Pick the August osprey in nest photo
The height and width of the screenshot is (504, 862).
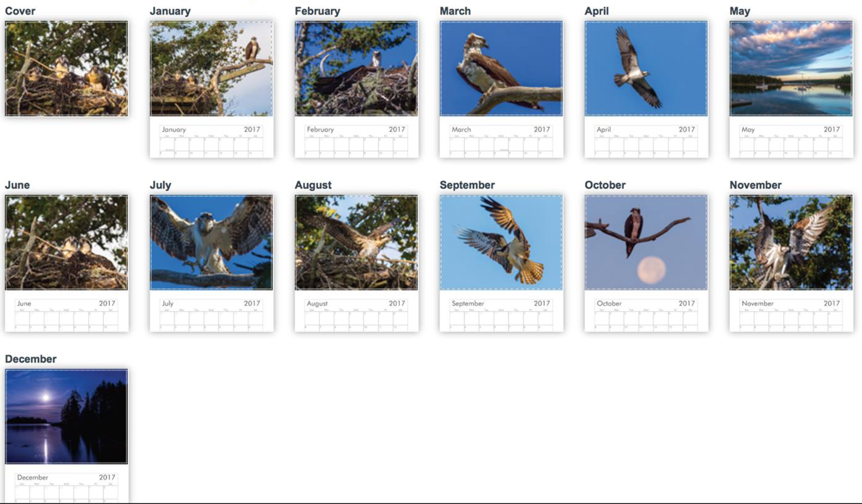(x=356, y=243)
